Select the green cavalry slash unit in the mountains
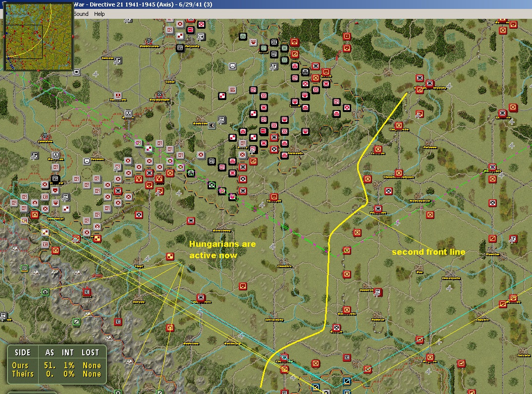This screenshot has height=394, width=532. tap(76, 321)
